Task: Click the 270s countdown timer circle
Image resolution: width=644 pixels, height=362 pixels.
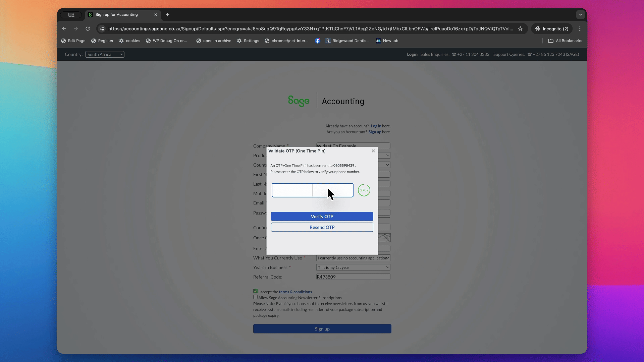Action: [x=364, y=190]
